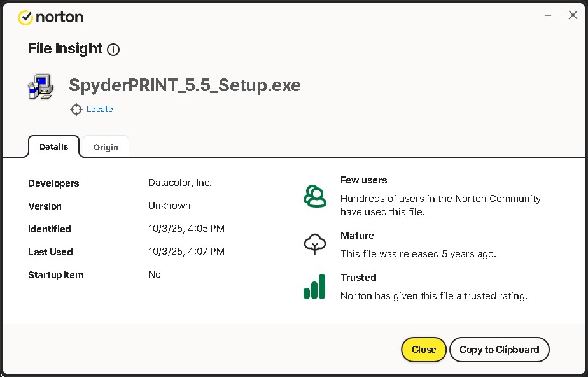Click the Locate crosshair icon
Viewport: 588px width, 377px height.
[x=76, y=110]
